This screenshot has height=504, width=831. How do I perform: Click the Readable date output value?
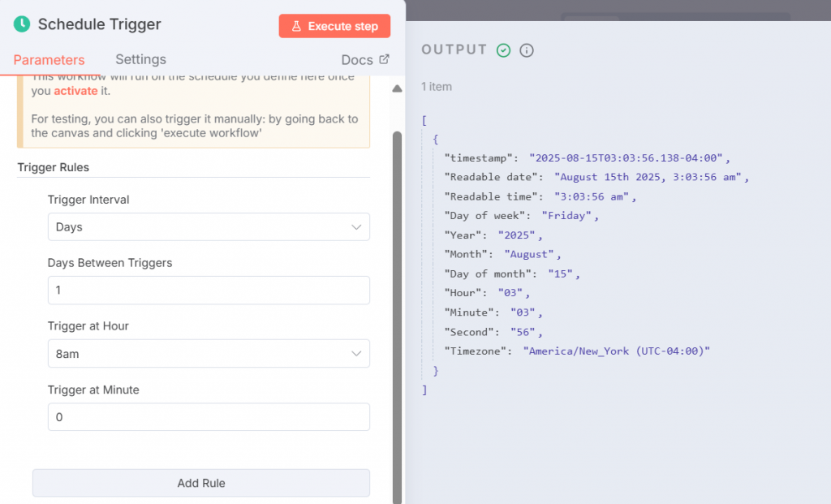click(652, 177)
